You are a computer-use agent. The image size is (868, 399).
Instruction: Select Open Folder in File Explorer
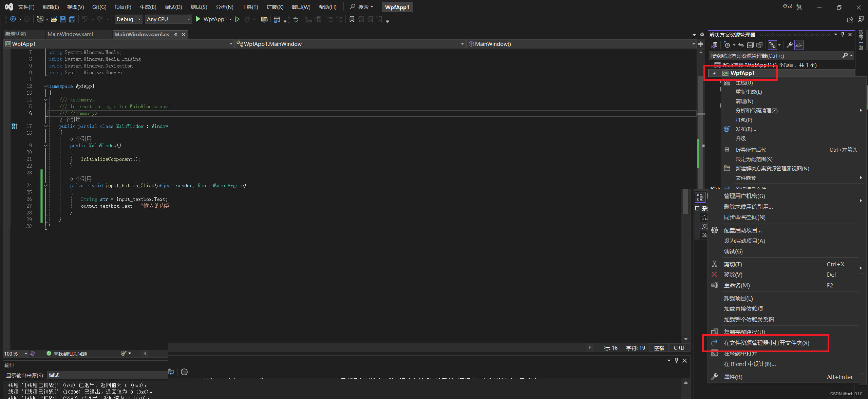[766, 343]
